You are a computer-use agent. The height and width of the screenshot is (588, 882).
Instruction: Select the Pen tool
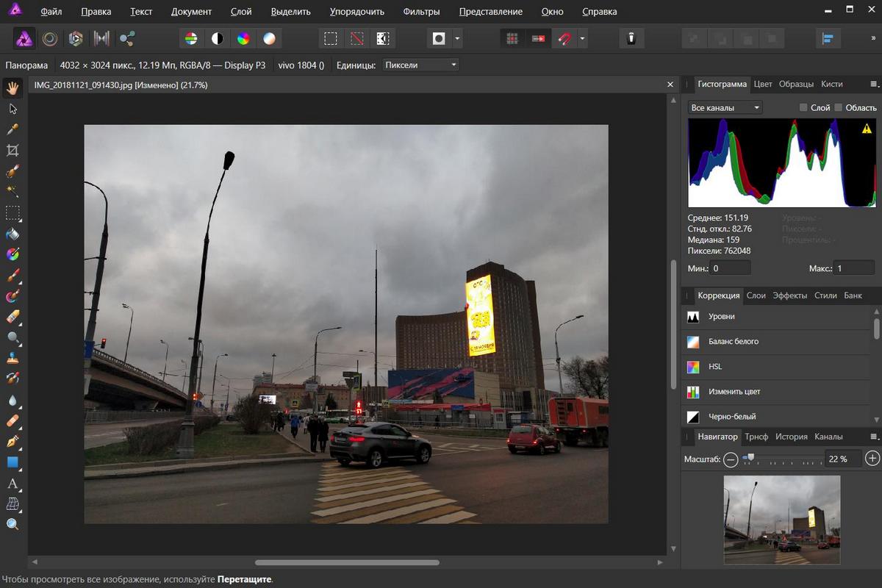12,442
